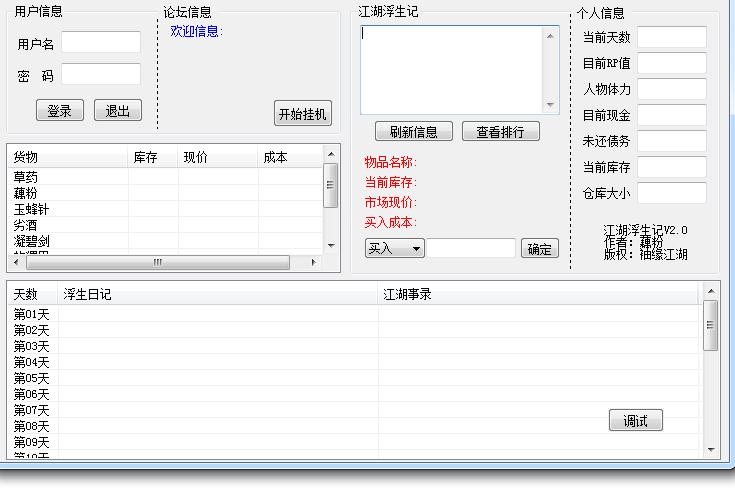This screenshot has width=735, height=490.
Task: Click the 退出 exit button
Action: pos(117,111)
